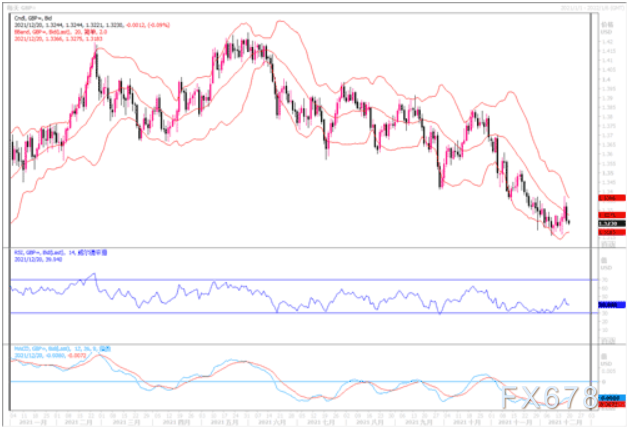Viewport: 629px width, 433px height.
Task: Click the blue MACD value tag
Action: 612,398
